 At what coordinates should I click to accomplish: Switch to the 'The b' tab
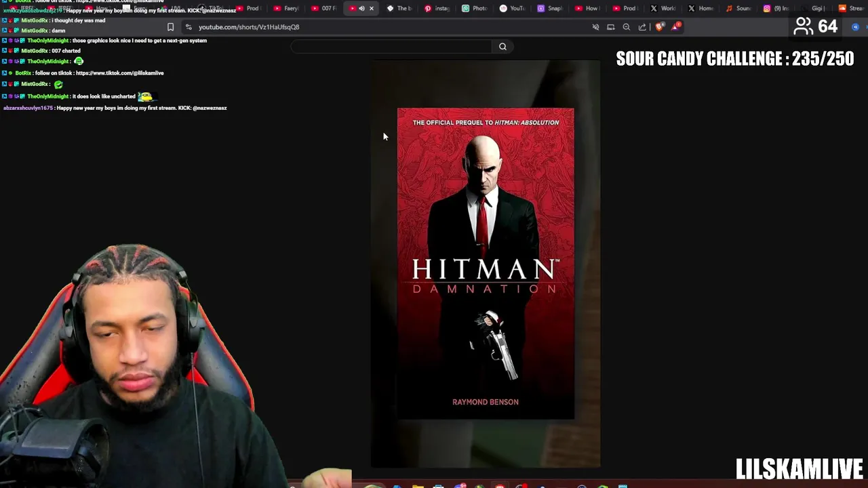tap(399, 8)
